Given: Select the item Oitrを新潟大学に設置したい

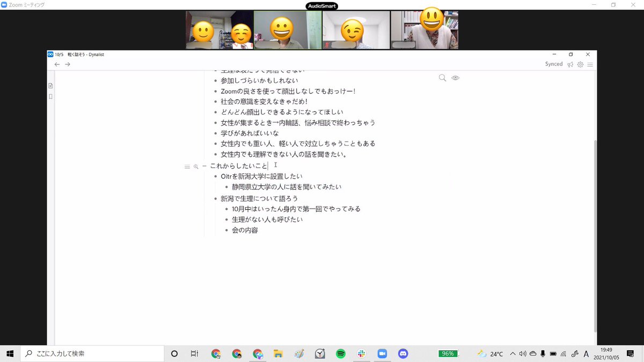Looking at the screenshot, I should pyautogui.click(x=261, y=176).
